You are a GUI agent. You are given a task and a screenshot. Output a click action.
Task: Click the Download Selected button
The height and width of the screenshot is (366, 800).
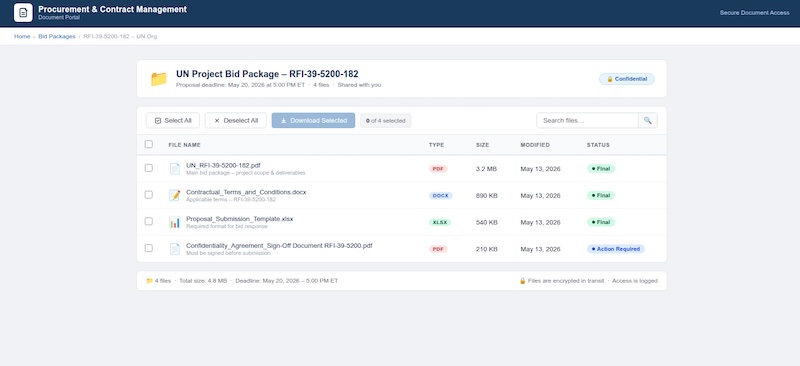(x=313, y=120)
